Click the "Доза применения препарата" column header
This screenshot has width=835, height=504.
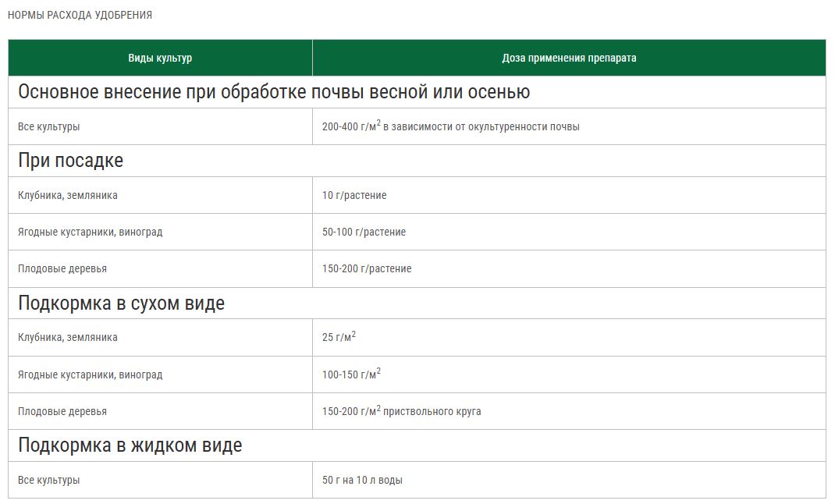coord(568,58)
